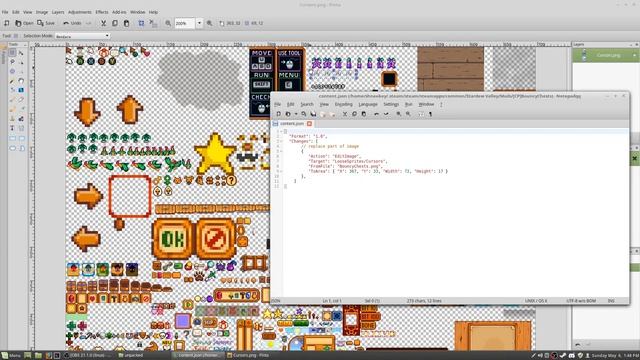This screenshot has width=640, height=360.
Task: Toggle show all characters in Notepadqq toolbar
Action: click(431, 114)
